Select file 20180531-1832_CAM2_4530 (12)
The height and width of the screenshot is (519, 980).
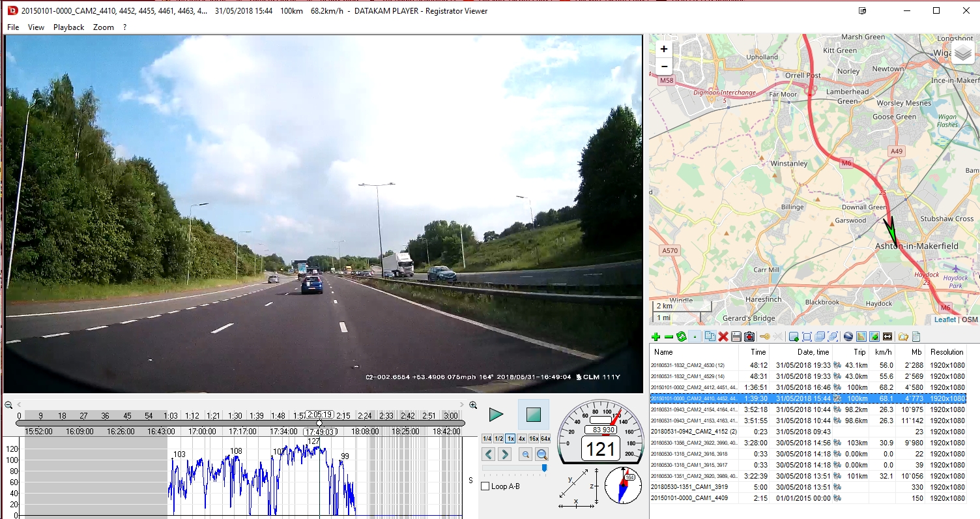point(808,365)
